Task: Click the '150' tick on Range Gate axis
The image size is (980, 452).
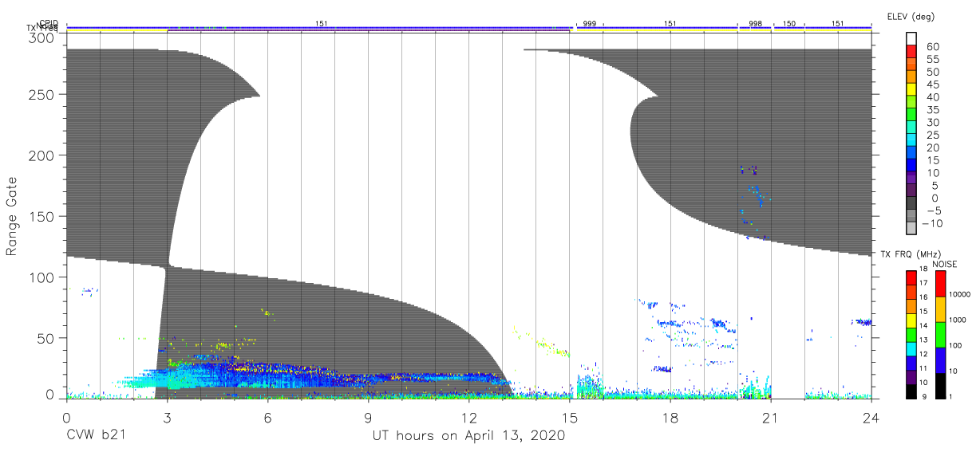Action: (43, 216)
